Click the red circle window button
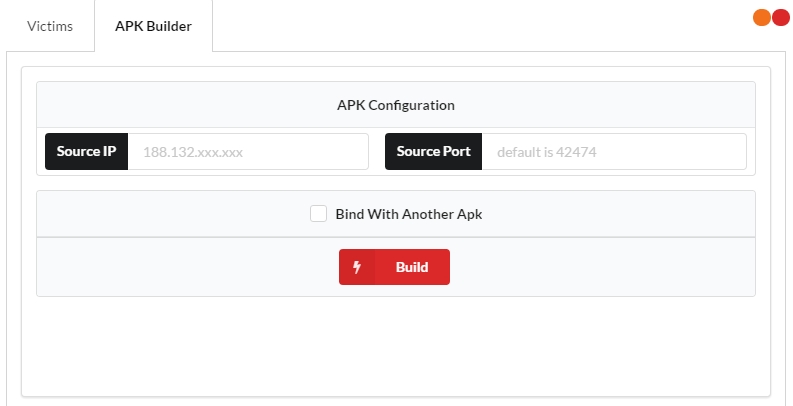Viewport: 793px width, 406px height. click(x=781, y=17)
